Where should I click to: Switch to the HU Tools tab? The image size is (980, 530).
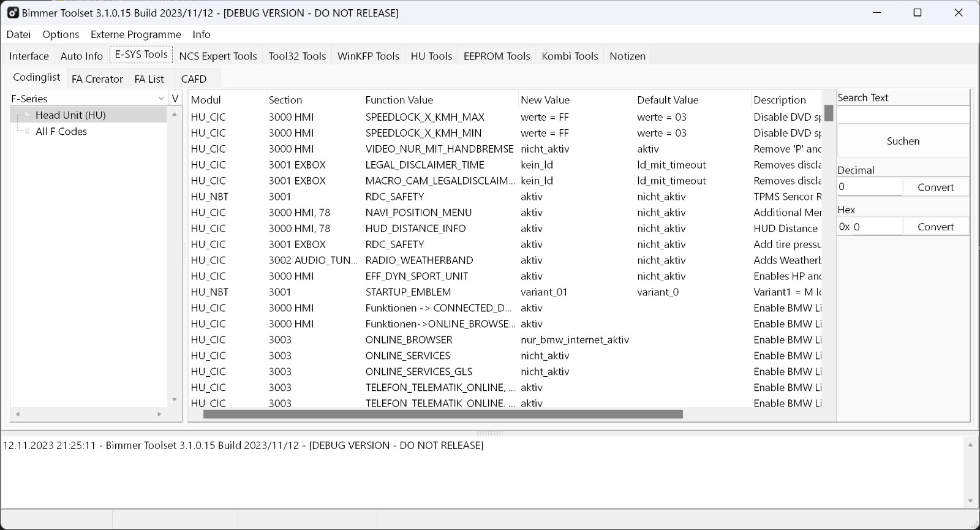point(432,56)
